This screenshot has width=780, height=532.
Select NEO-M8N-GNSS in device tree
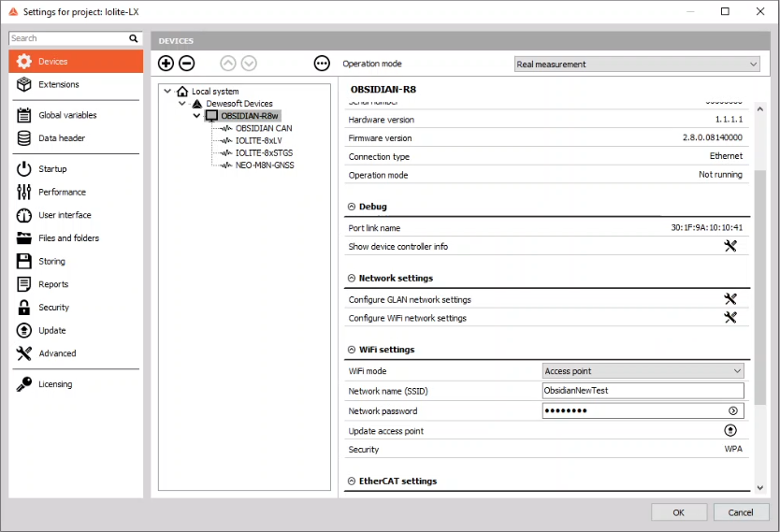(x=265, y=165)
